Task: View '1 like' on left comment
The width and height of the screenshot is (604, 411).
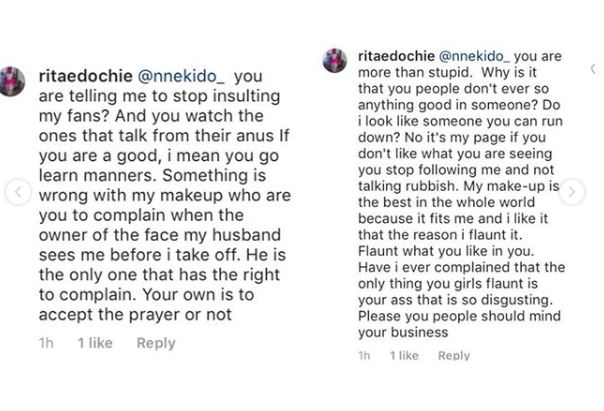Action: click(x=95, y=343)
